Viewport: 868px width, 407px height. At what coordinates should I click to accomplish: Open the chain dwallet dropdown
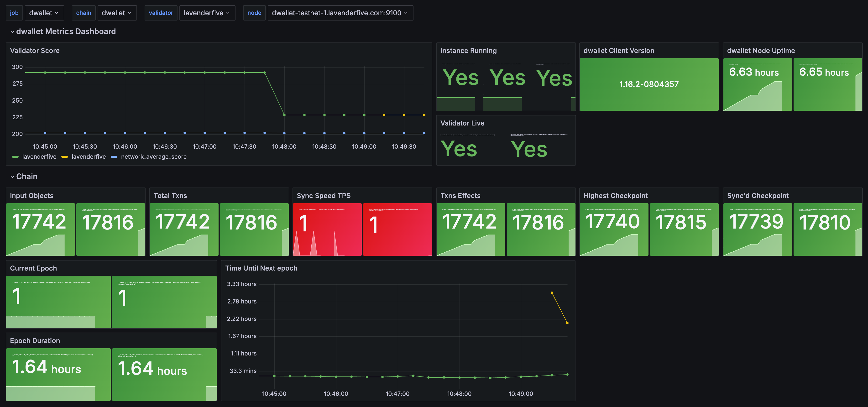pyautogui.click(x=117, y=13)
